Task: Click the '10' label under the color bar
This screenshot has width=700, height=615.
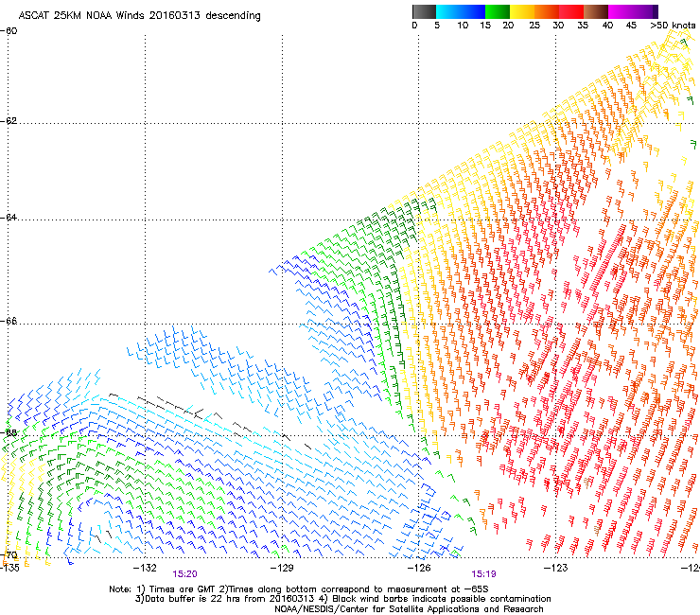Action: click(x=463, y=26)
